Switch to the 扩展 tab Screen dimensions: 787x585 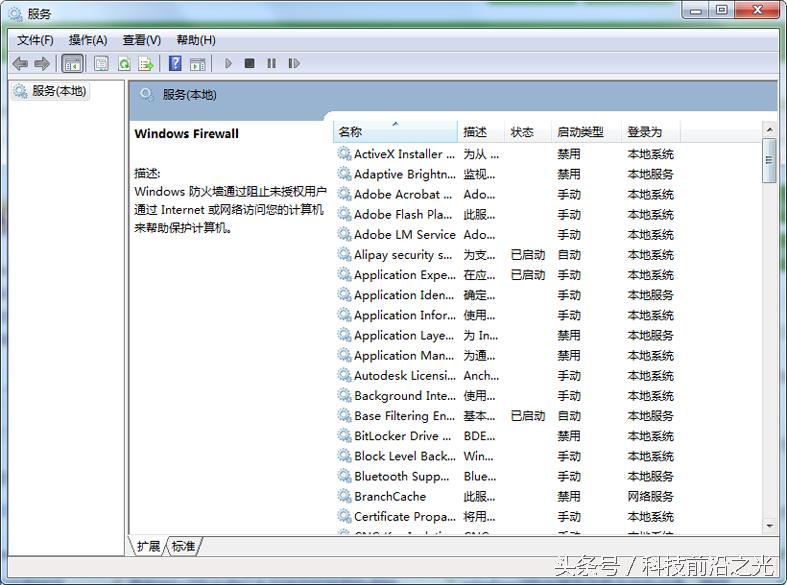148,546
